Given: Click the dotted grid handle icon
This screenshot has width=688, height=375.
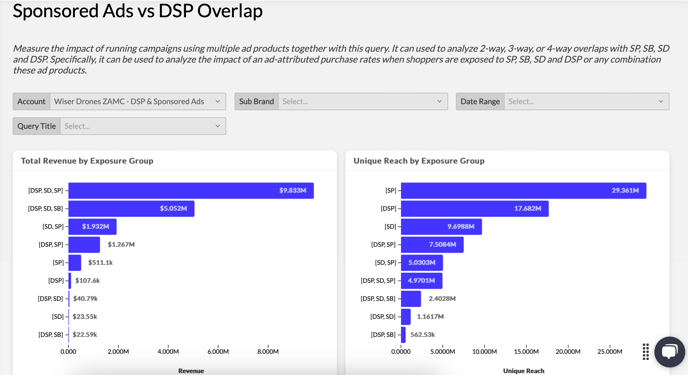Looking at the screenshot, I should coord(645,352).
